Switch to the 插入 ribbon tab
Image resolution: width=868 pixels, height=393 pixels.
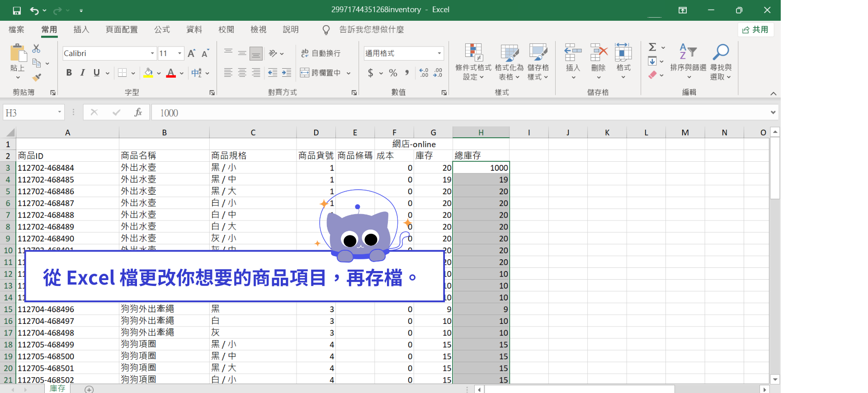point(81,30)
